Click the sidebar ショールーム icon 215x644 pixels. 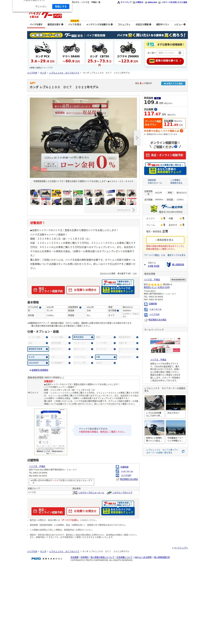point(146,309)
